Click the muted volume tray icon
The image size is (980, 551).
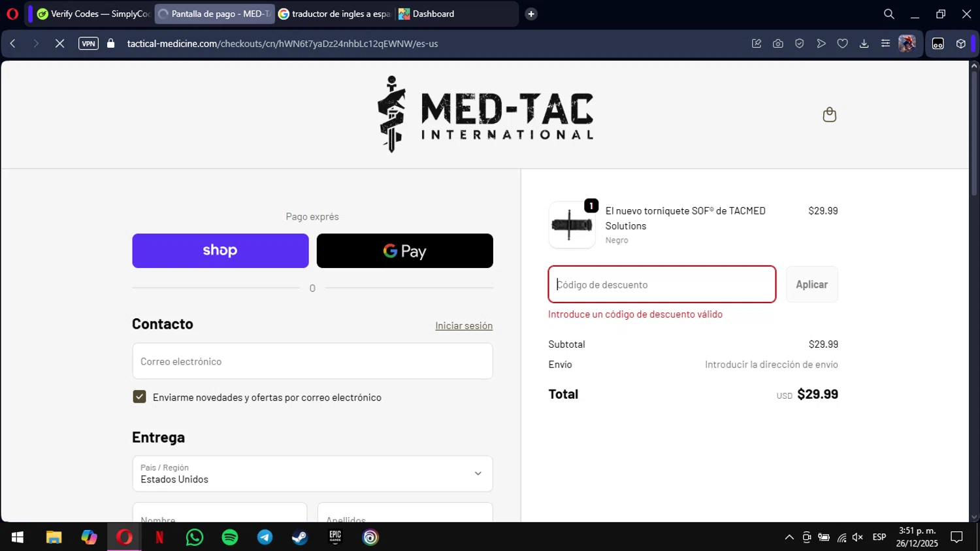coord(858,537)
